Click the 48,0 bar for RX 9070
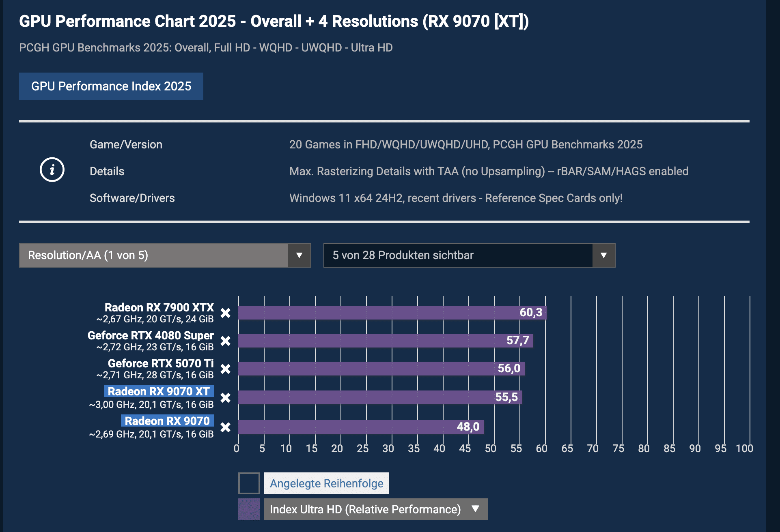780x532 pixels. pos(361,427)
